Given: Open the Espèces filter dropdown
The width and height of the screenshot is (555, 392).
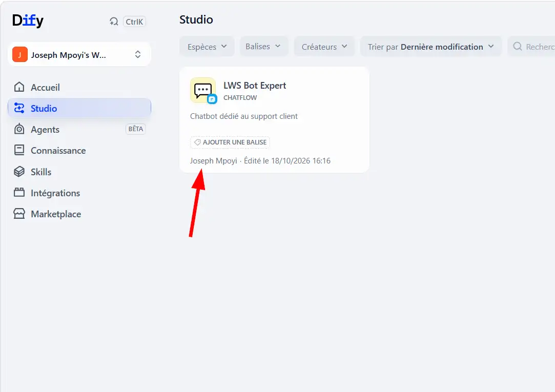Looking at the screenshot, I should 207,47.
